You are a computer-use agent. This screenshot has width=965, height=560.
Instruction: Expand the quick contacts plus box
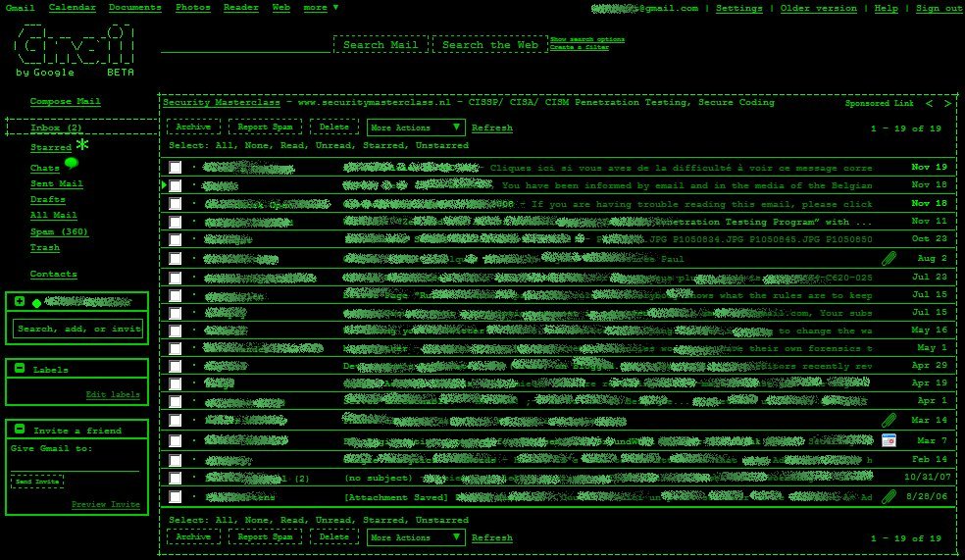click(20, 301)
